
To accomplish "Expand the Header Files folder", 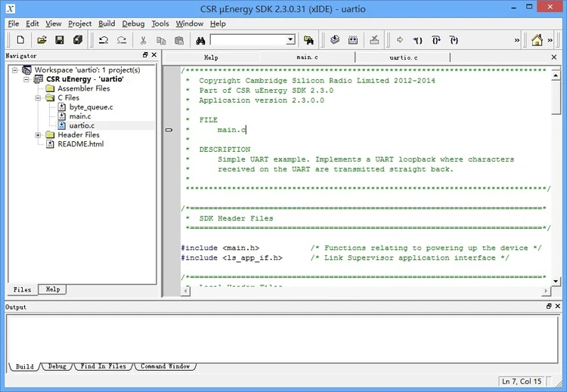I will pos(38,135).
